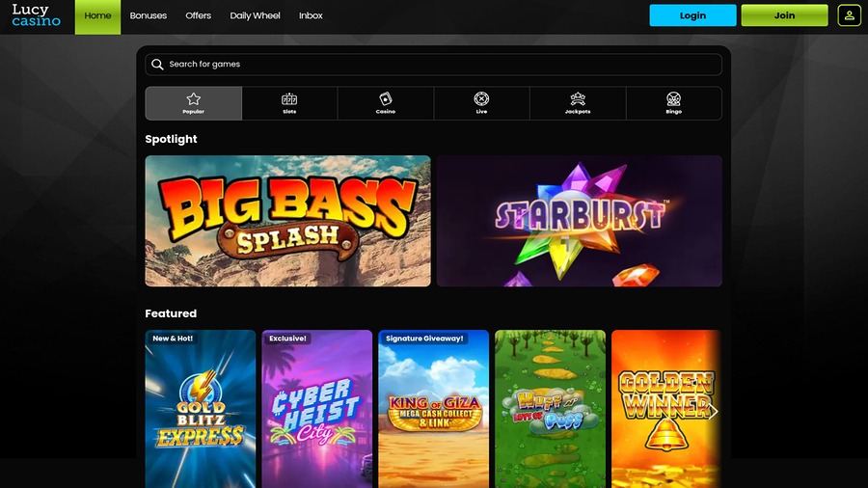Open the Golden Winner game
Screen dimensions: 868x488
coord(666,409)
